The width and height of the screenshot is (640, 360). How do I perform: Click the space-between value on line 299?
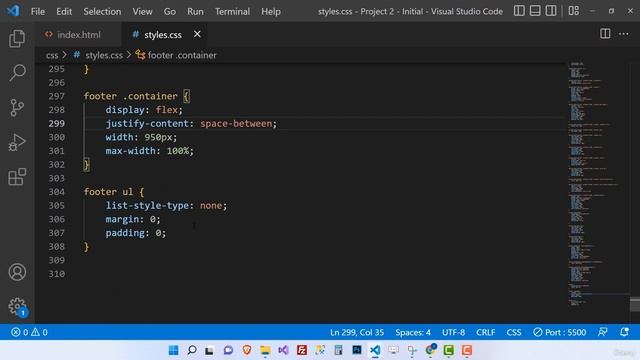pos(236,123)
